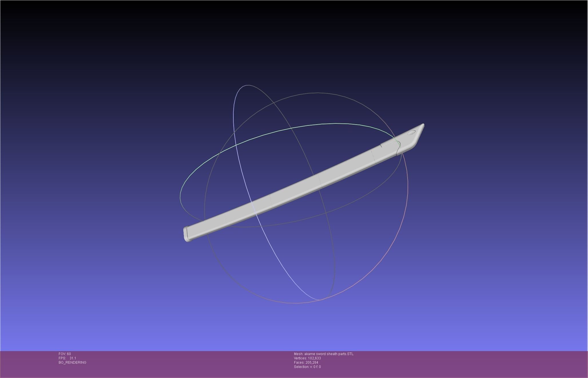Click the Vertices count label
The width and height of the screenshot is (588, 378).
tap(307, 358)
